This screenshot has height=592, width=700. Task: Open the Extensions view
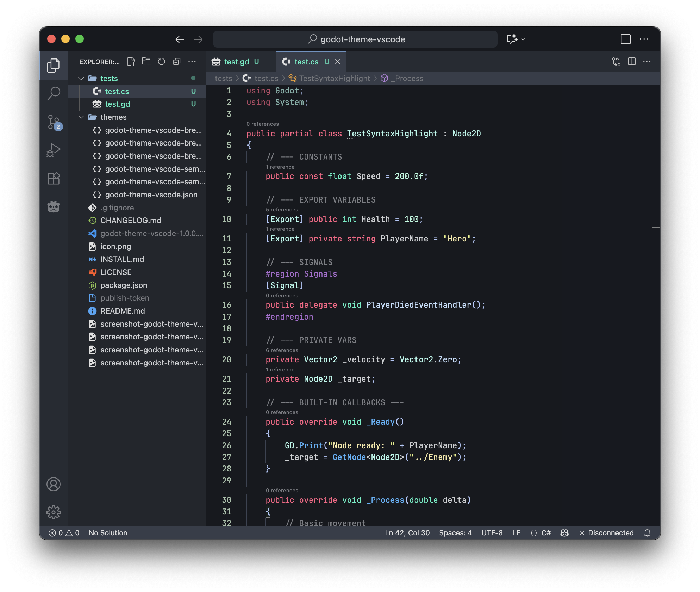(x=54, y=178)
